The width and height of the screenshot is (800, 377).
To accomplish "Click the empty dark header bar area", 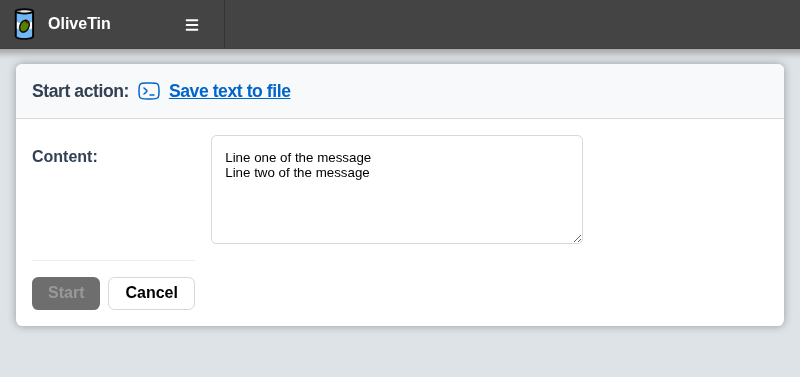I will coord(512,24).
